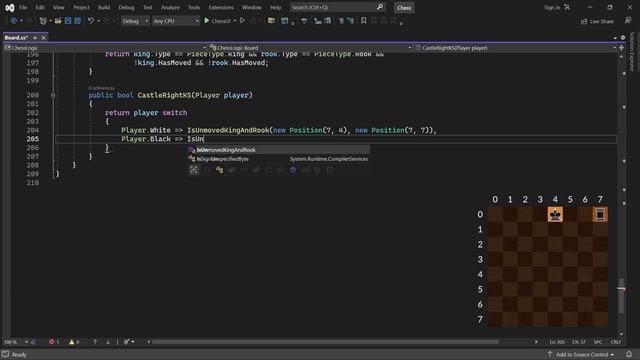This screenshot has width=640, height=360.
Task: Open the Project menu
Action: (x=81, y=7)
